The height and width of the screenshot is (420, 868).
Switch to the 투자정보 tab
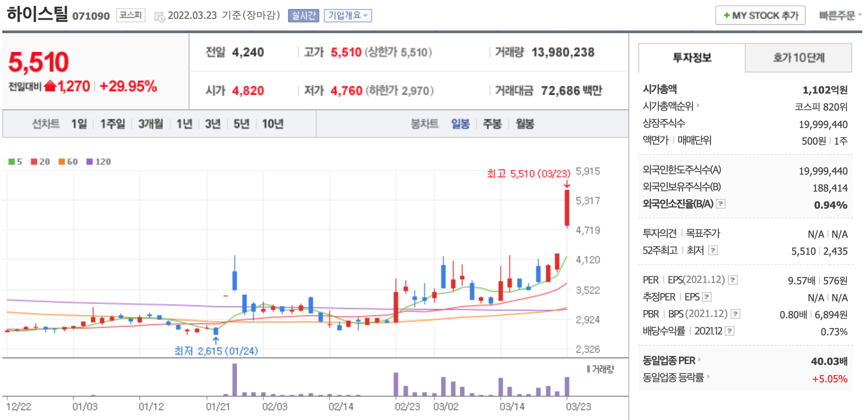click(x=692, y=58)
